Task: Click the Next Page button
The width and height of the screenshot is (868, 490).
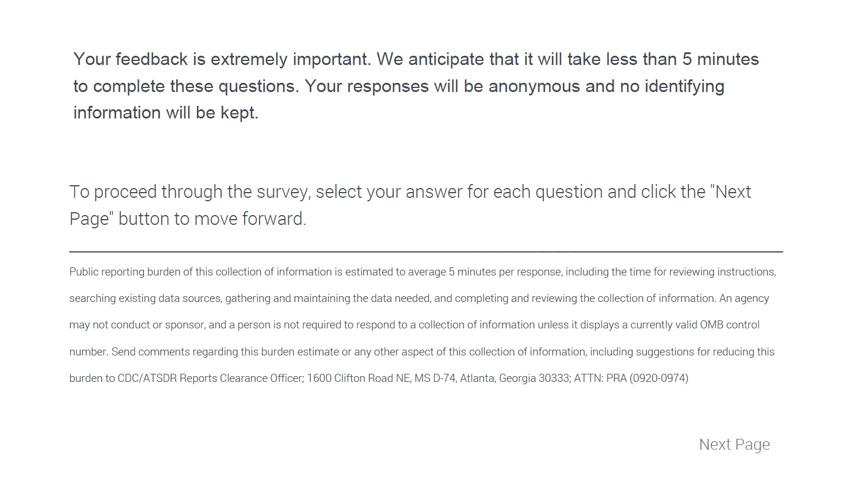Action: point(734,445)
